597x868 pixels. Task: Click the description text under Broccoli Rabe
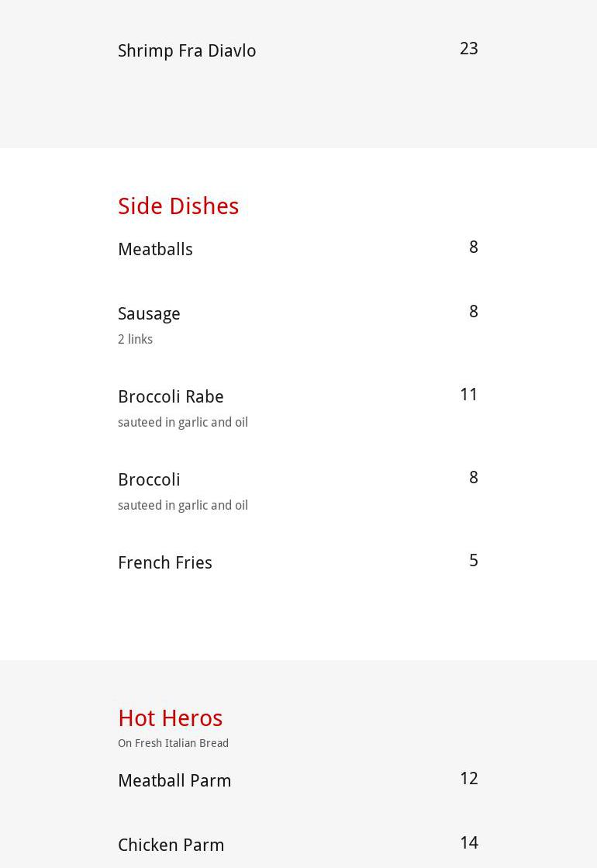(183, 423)
